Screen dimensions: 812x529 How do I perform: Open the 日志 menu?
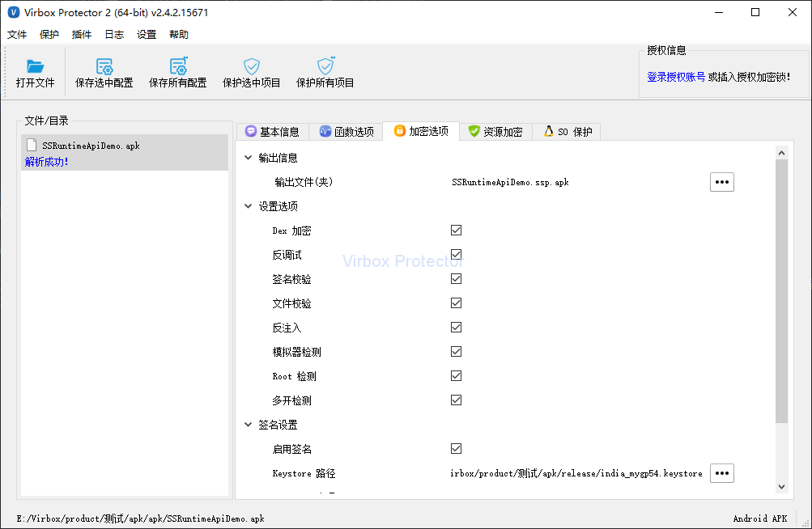pos(114,35)
